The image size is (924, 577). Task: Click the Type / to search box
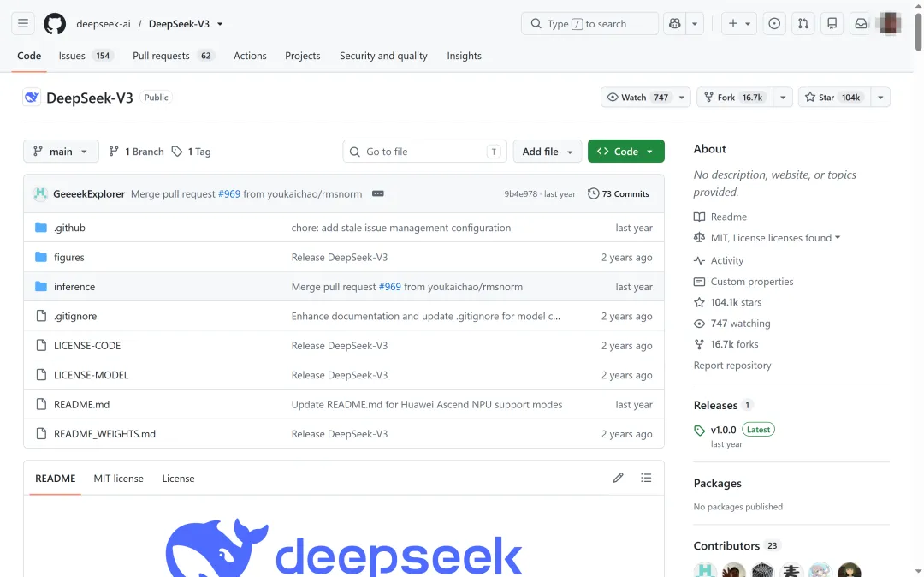[x=589, y=24]
